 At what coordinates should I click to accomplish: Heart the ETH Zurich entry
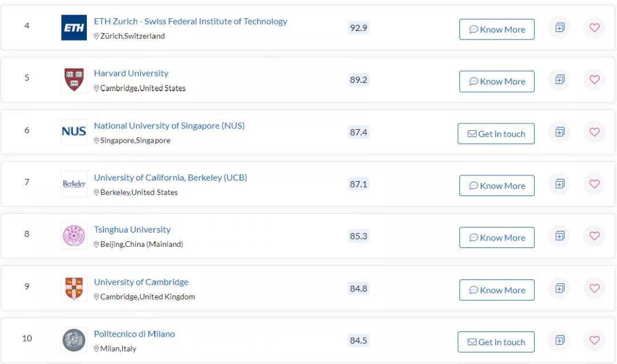(594, 27)
